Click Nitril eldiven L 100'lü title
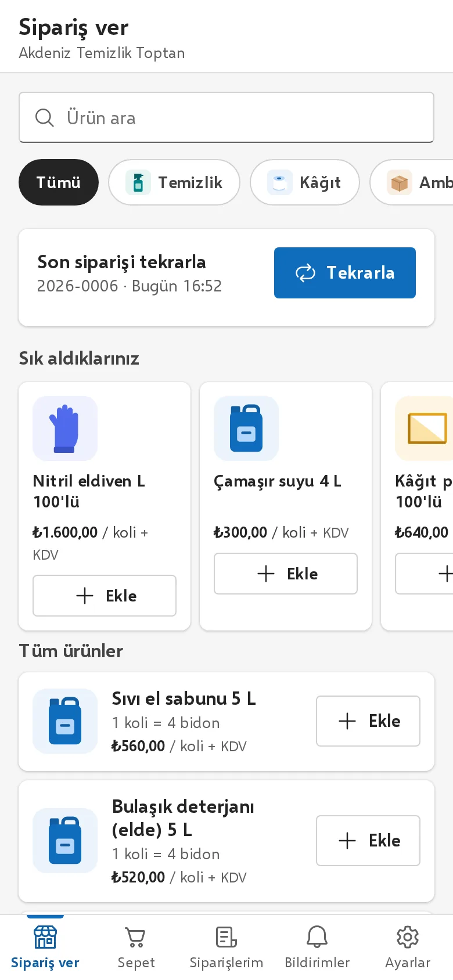The width and height of the screenshot is (453, 980). click(89, 491)
